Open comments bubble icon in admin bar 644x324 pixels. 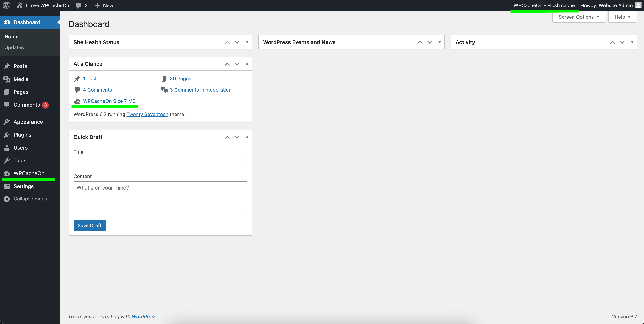78,5
